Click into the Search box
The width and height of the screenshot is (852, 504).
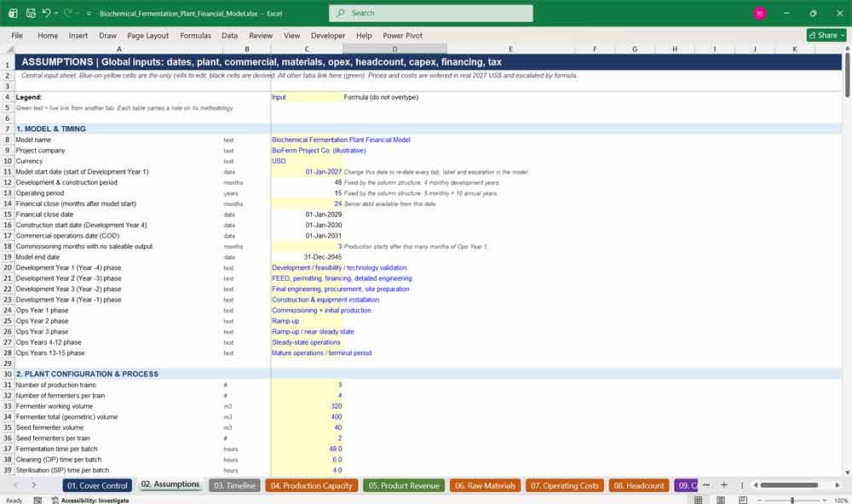pyautogui.click(x=431, y=13)
